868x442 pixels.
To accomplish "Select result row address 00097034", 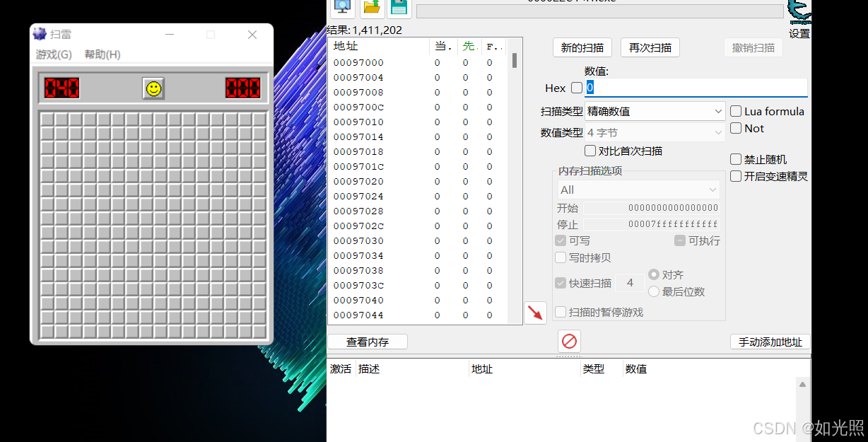I will [x=418, y=255].
